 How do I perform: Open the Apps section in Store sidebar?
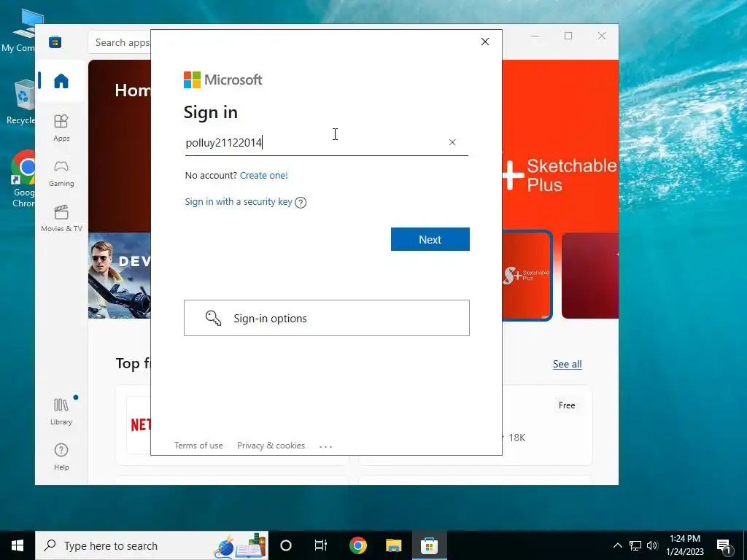point(61,128)
